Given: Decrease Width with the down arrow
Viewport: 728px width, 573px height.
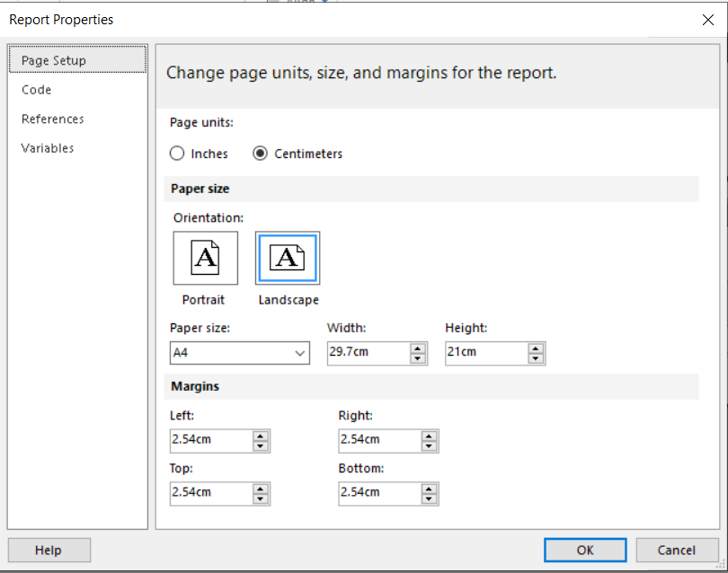Looking at the screenshot, I should tap(418, 358).
